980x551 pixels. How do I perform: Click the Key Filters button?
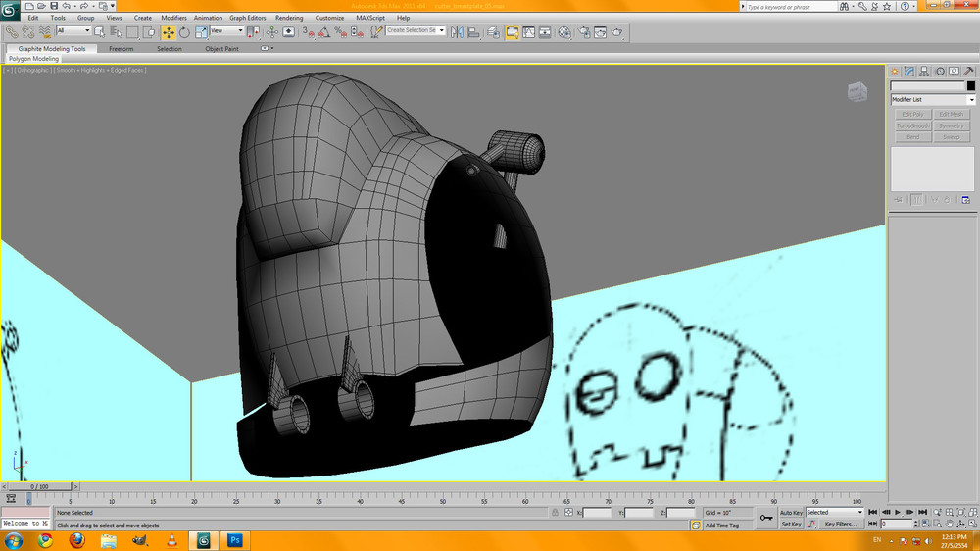[840, 525]
